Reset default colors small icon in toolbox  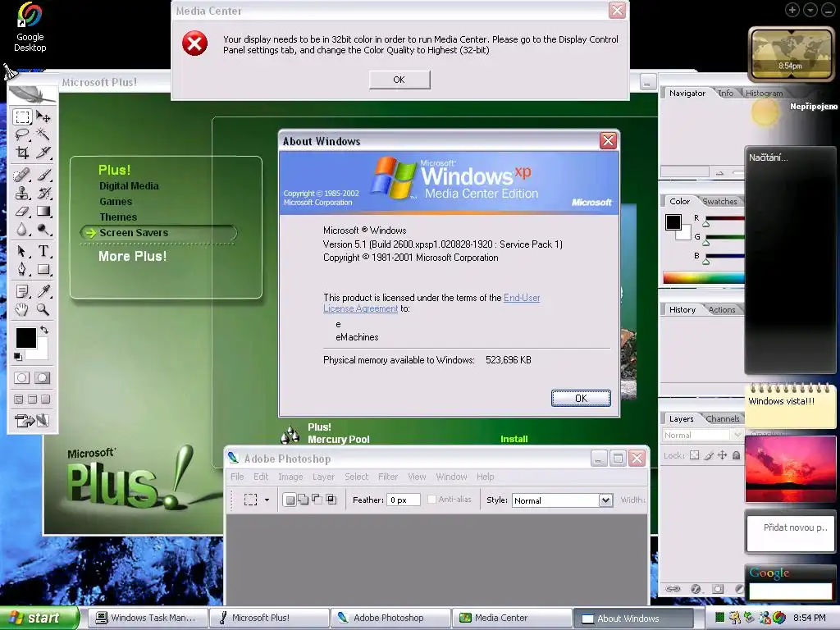point(18,356)
